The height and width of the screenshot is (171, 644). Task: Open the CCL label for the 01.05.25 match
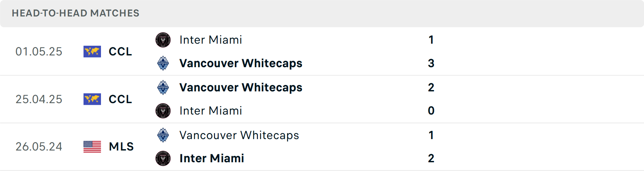(120, 52)
